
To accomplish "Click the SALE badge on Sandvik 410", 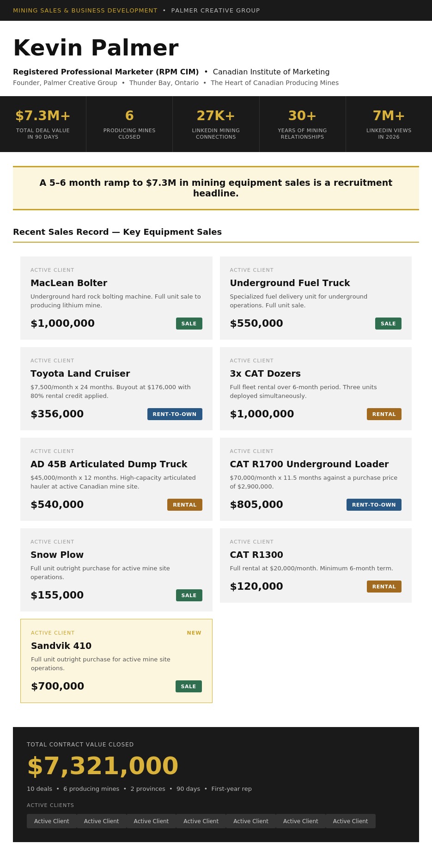I will [189, 686].
